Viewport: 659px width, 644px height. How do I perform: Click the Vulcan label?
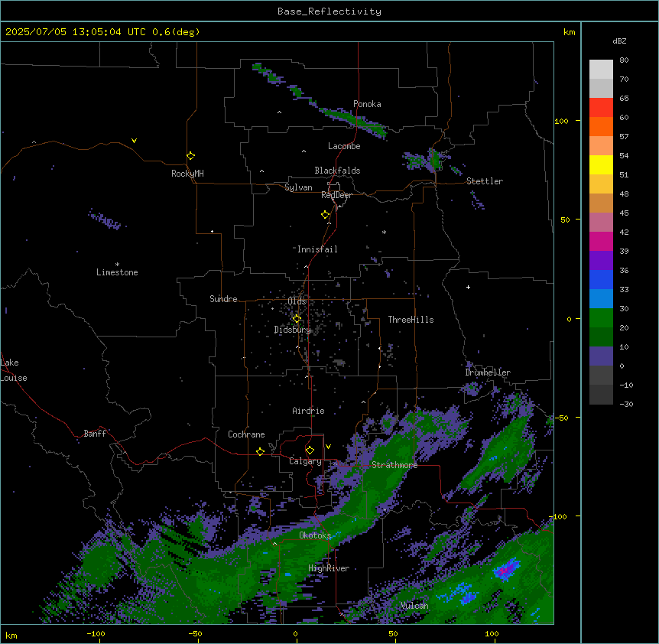414,606
